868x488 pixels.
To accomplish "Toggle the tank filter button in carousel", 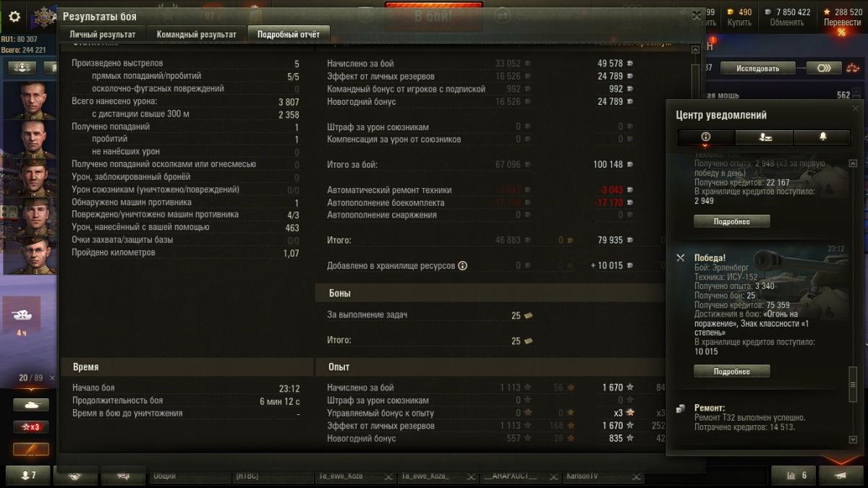I will click(31, 405).
